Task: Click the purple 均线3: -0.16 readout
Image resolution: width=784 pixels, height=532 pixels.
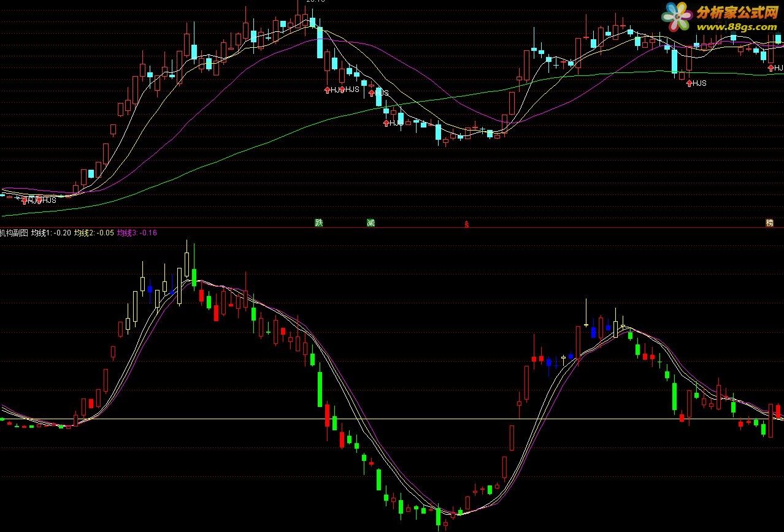Action: 137,232
